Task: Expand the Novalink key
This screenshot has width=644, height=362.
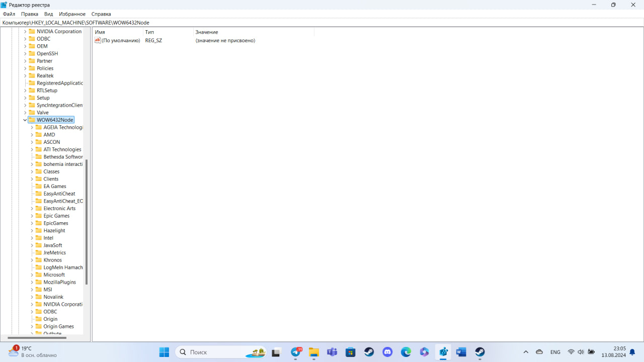Action: pyautogui.click(x=32, y=297)
